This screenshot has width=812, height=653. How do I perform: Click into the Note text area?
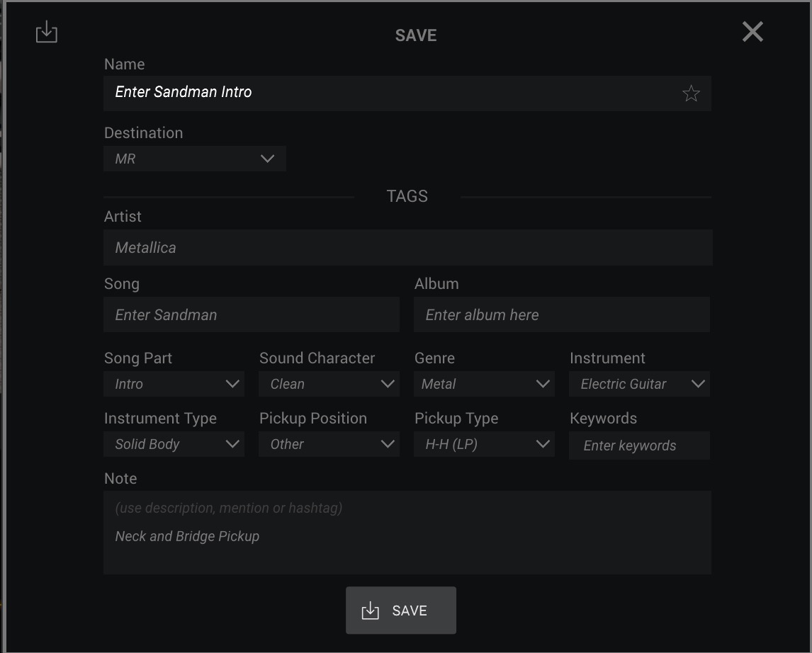tap(407, 533)
